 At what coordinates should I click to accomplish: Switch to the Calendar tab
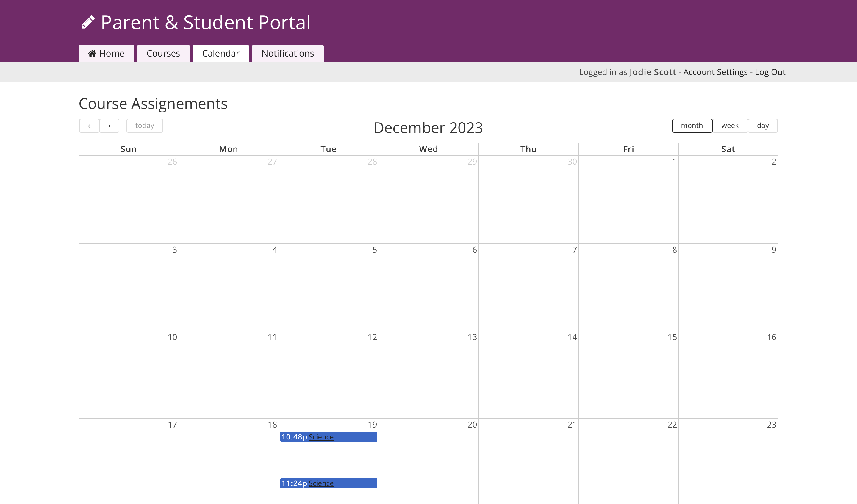221,53
